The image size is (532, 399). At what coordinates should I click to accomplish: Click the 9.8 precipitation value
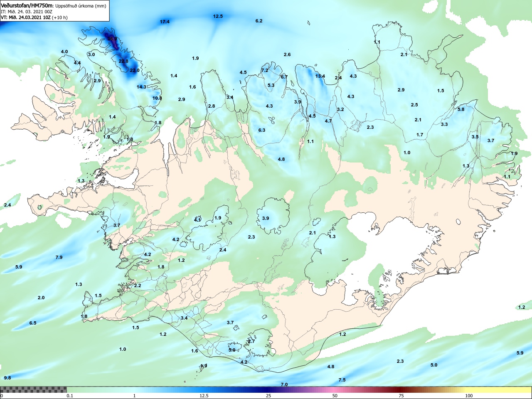coord(7,378)
